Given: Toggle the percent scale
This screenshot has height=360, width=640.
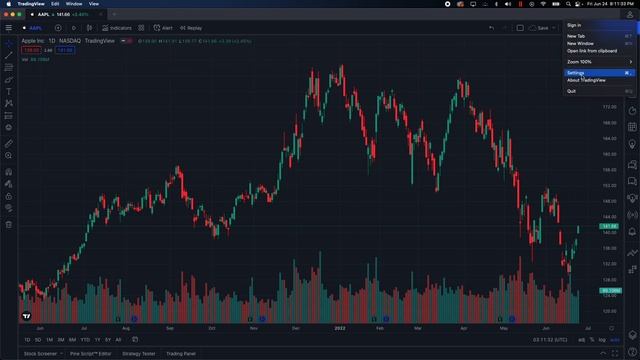Looking at the screenshot, I should tap(592, 340).
